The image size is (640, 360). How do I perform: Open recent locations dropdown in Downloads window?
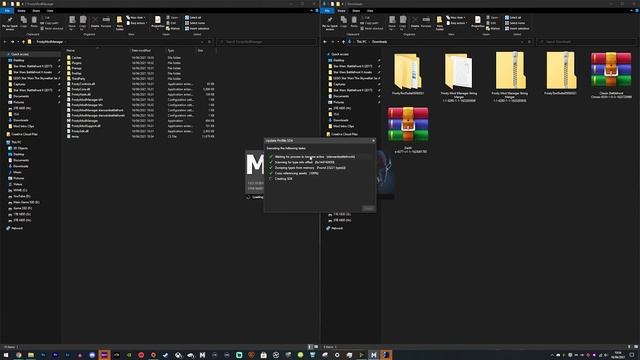(x=338, y=42)
